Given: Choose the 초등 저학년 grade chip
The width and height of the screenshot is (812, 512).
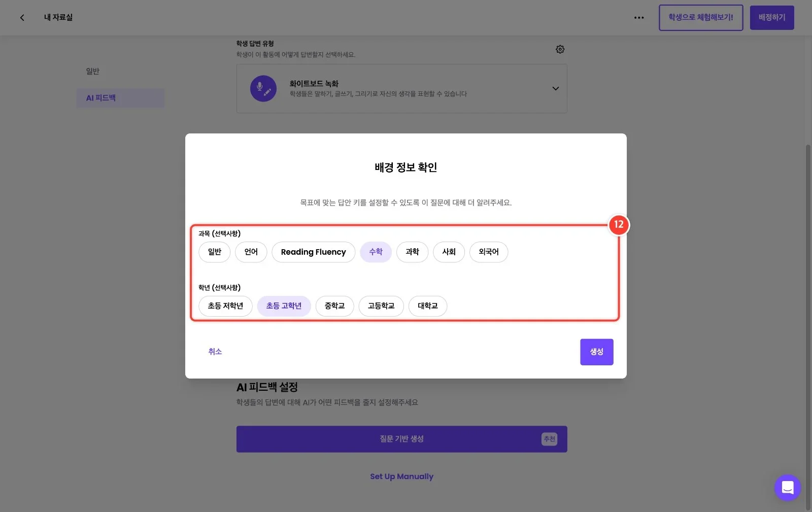Looking at the screenshot, I should tap(225, 306).
